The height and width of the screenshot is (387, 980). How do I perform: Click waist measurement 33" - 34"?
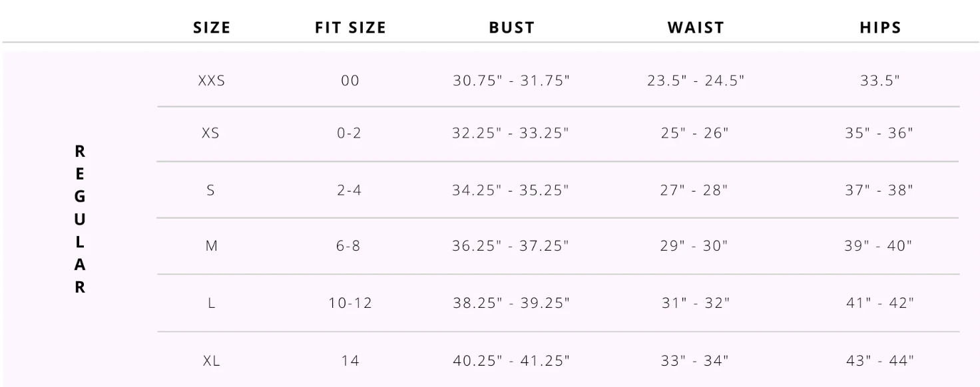click(696, 362)
